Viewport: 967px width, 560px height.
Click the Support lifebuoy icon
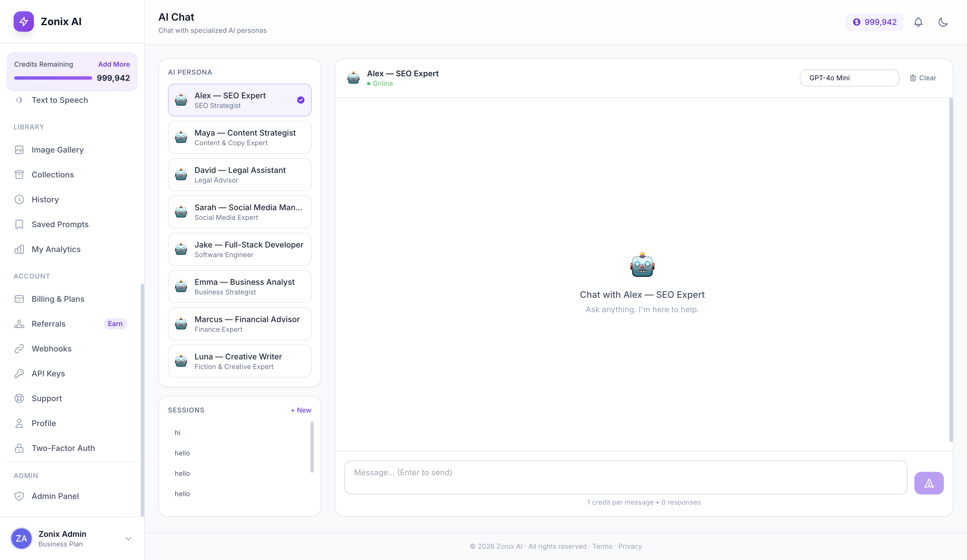coord(19,398)
